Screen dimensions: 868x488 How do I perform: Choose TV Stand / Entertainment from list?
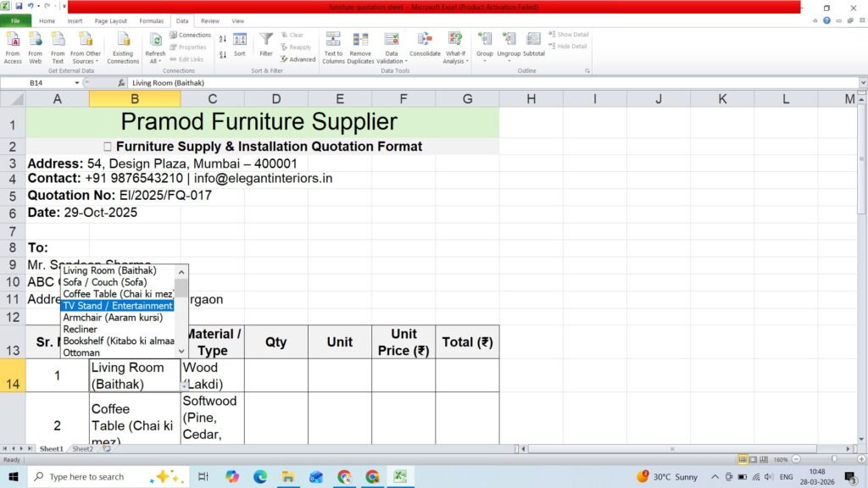tap(117, 306)
